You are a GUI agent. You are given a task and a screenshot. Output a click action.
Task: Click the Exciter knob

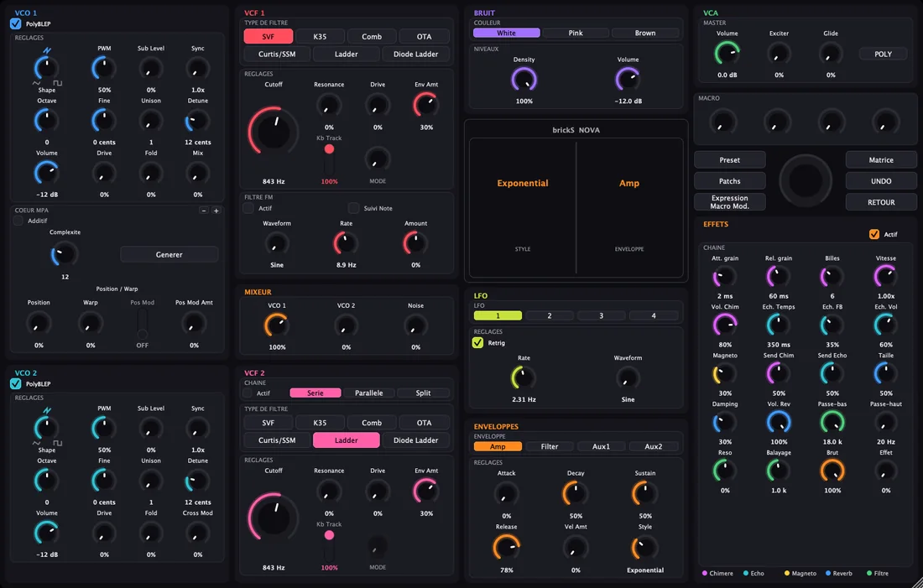(779, 55)
